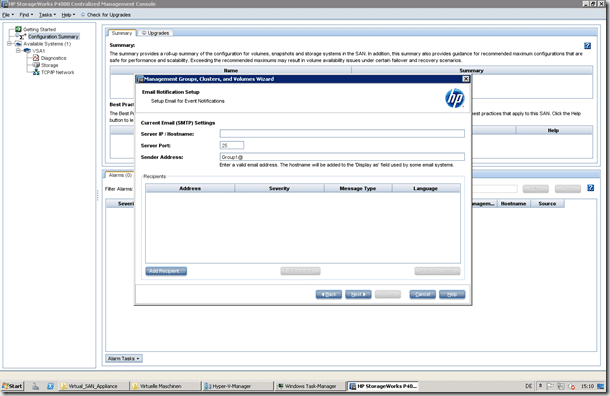Screen dimensions: 610x396
Task: Click the HP logo in wizard
Action: tap(454, 98)
